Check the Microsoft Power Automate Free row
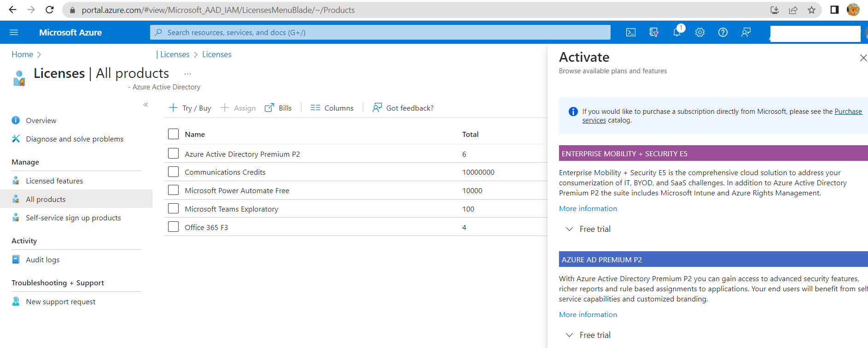Image resolution: width=868 pixels, height=348 pixels. (x=173, y=190)
